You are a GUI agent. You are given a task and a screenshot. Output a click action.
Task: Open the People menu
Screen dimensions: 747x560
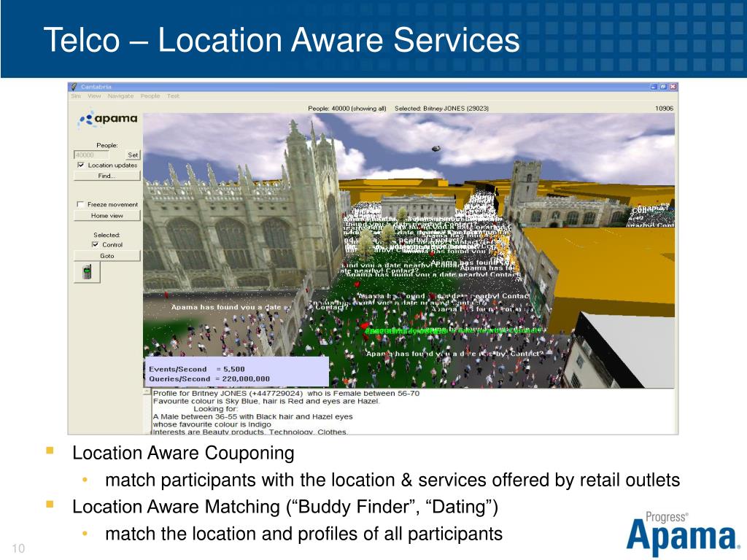pos(150,96)
